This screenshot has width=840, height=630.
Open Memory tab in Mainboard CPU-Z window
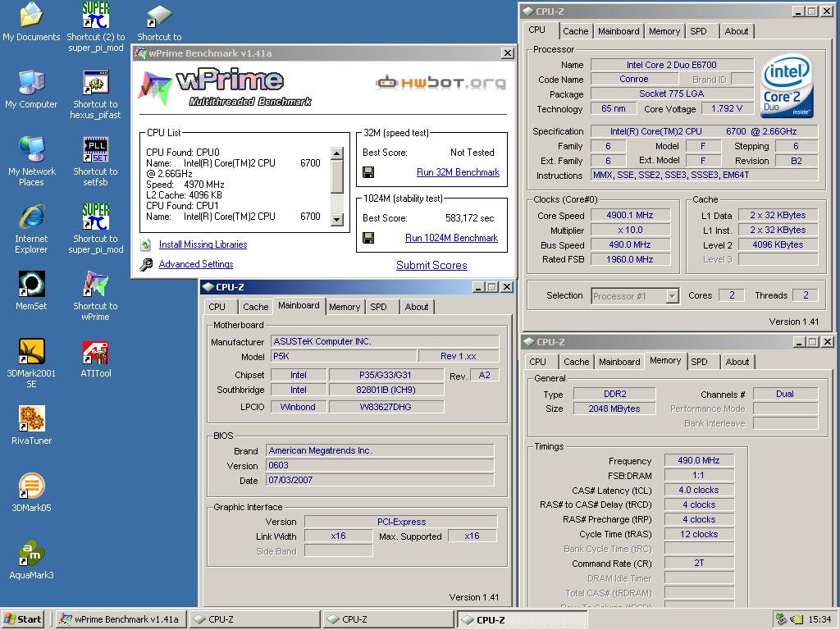344,307
